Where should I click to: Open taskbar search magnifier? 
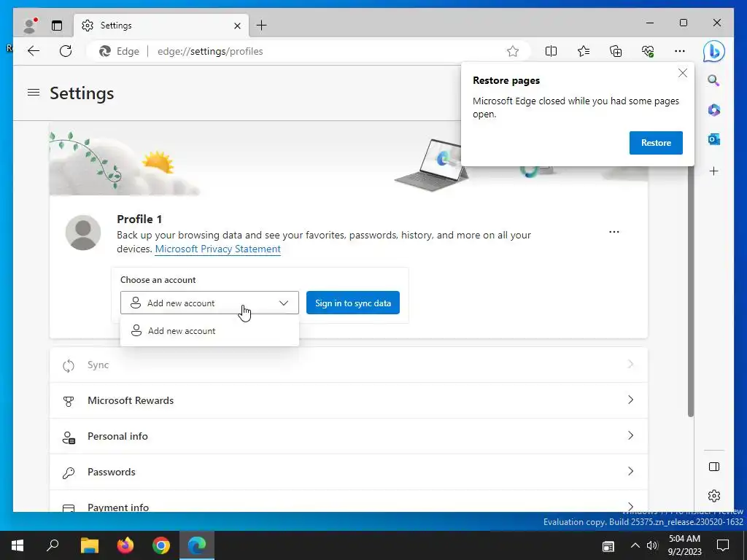click(53, 545)
